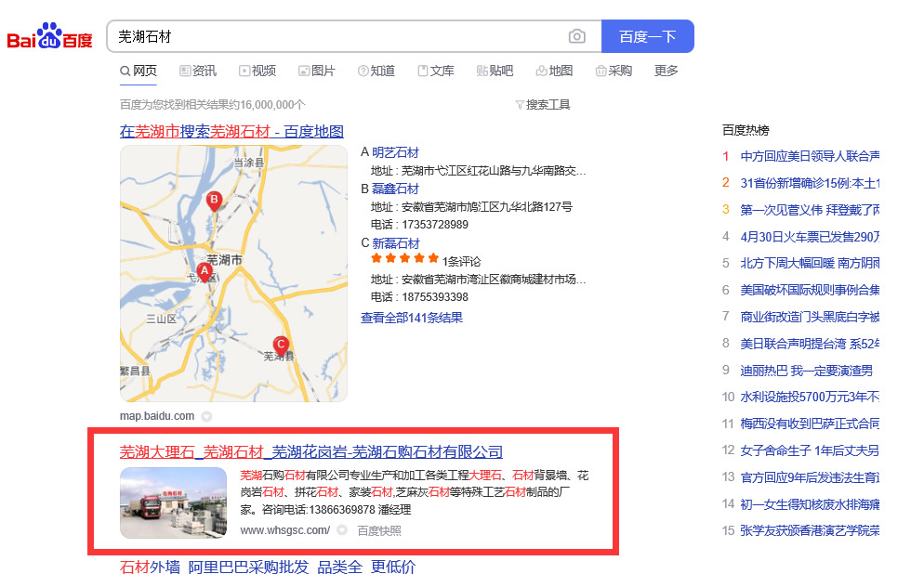This screenshot has width=924, height=574.
Task: Open 百度快照 cached snapshot link
Action: tap(379, 530)
